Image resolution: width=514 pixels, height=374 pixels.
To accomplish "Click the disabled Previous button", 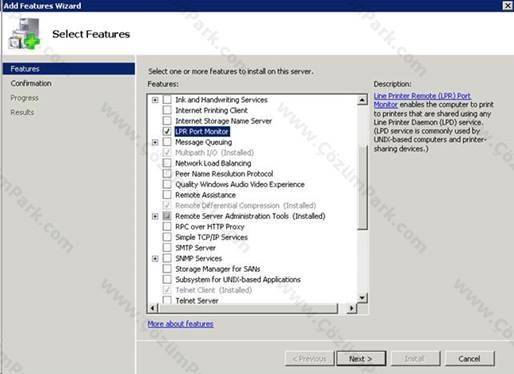I will coord(310,359).
